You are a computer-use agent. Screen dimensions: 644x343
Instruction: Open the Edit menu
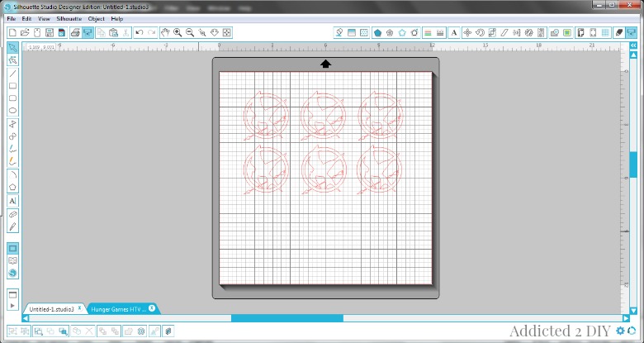tap(26, 19)
